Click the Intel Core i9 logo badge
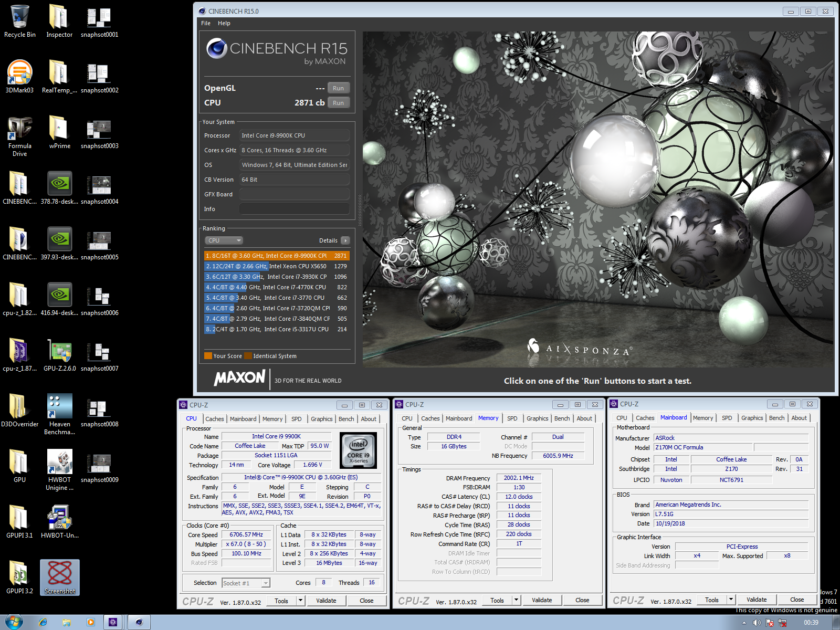Viewport: 840px width, 630px height. point(359,450)
